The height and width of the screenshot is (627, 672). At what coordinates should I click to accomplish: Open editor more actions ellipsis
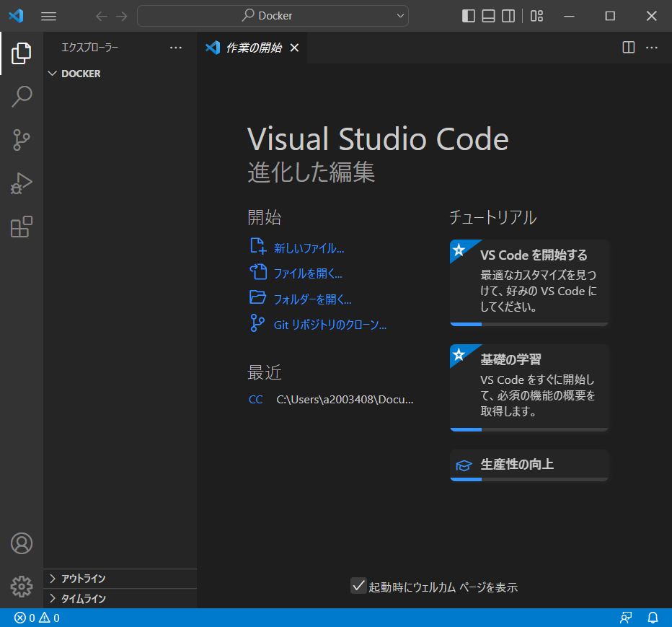pyautogui.click(x=651, y=48)
